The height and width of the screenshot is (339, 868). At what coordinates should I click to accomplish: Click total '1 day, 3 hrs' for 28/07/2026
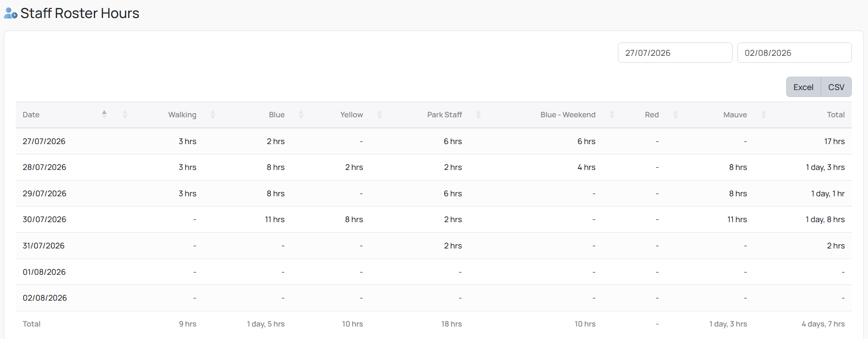tap(825, 167)
